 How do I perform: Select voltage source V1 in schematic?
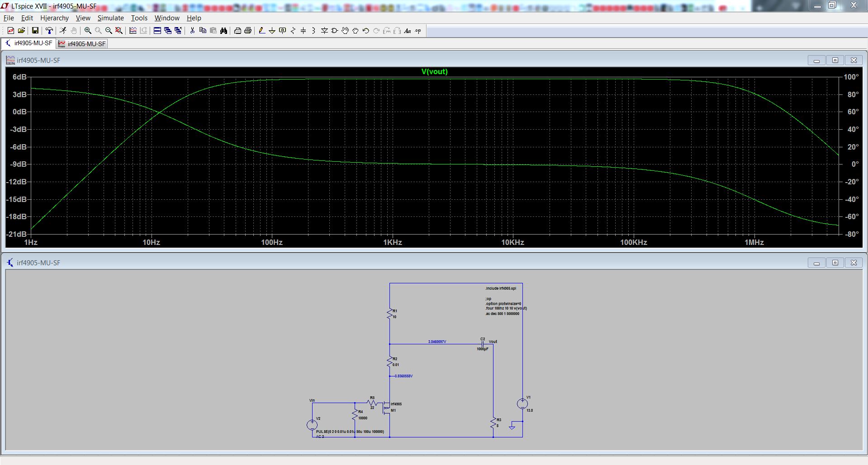(522, 404)
